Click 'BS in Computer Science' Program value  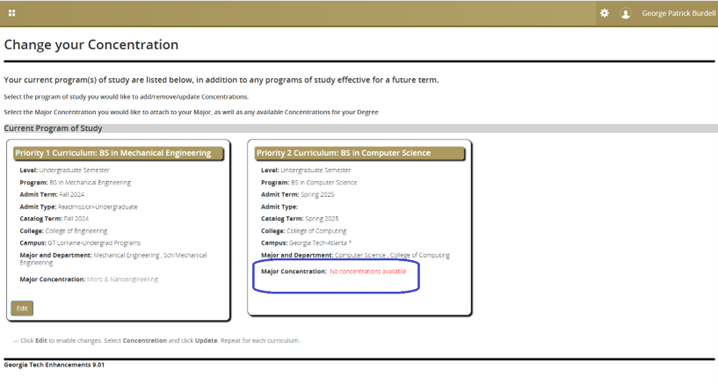click(x=324, y=183)
